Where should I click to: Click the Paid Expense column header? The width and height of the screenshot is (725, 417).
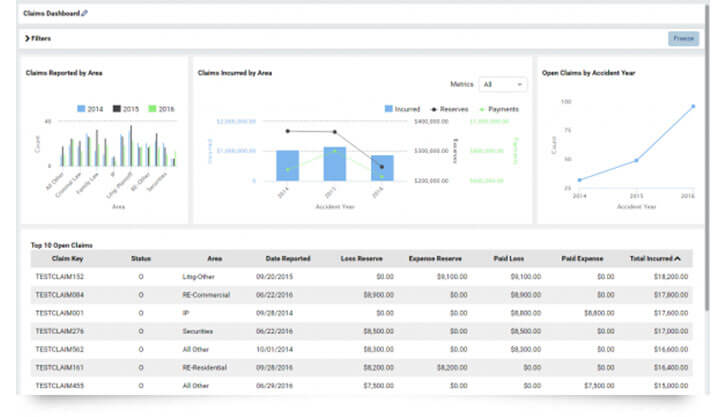(582, 258)
